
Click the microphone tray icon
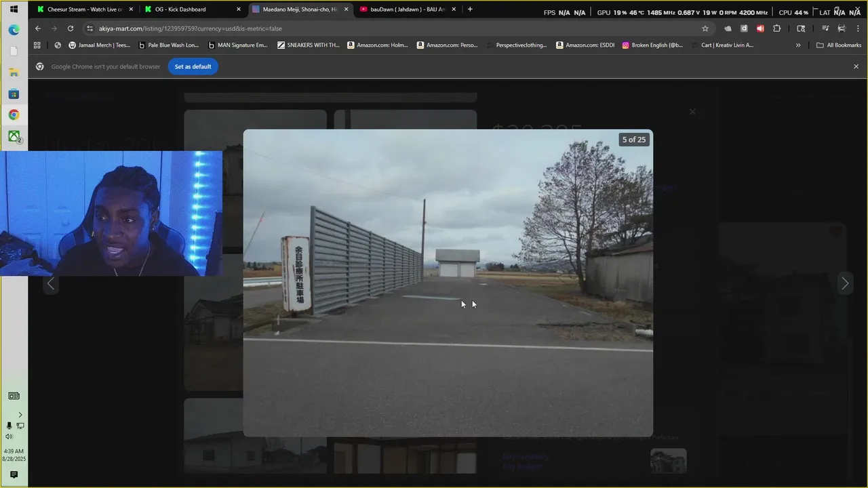[9, 426]
